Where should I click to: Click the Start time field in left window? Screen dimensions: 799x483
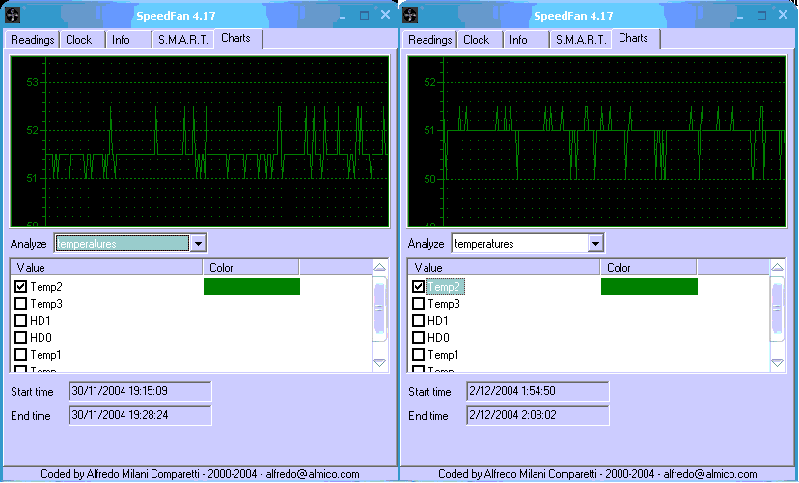[140, 391]
